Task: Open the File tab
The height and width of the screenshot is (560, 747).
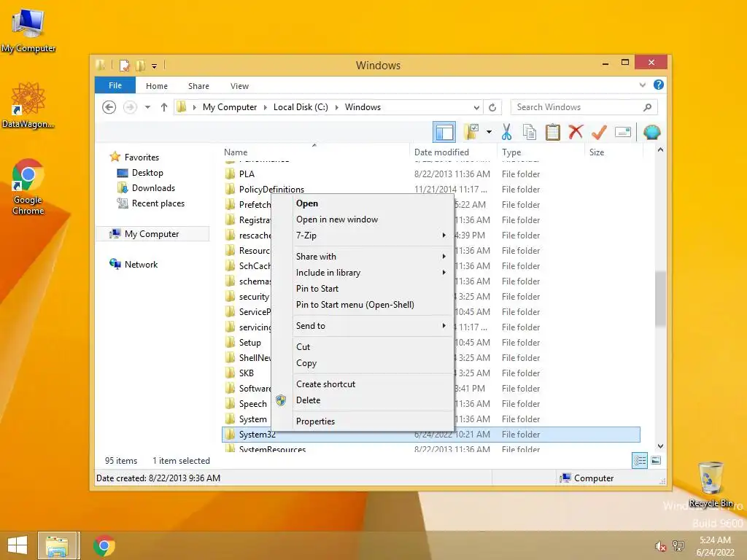Action: pyautogui.click(x=115, y=85)
